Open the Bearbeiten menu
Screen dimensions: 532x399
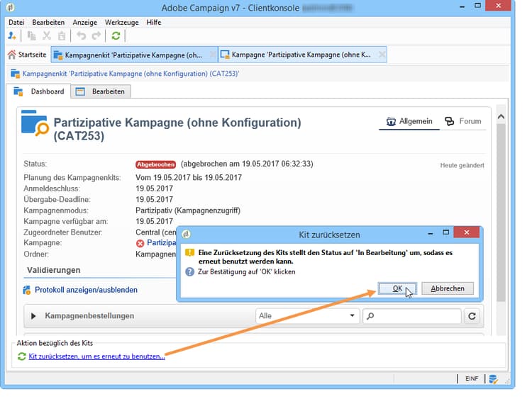point(48,23)
